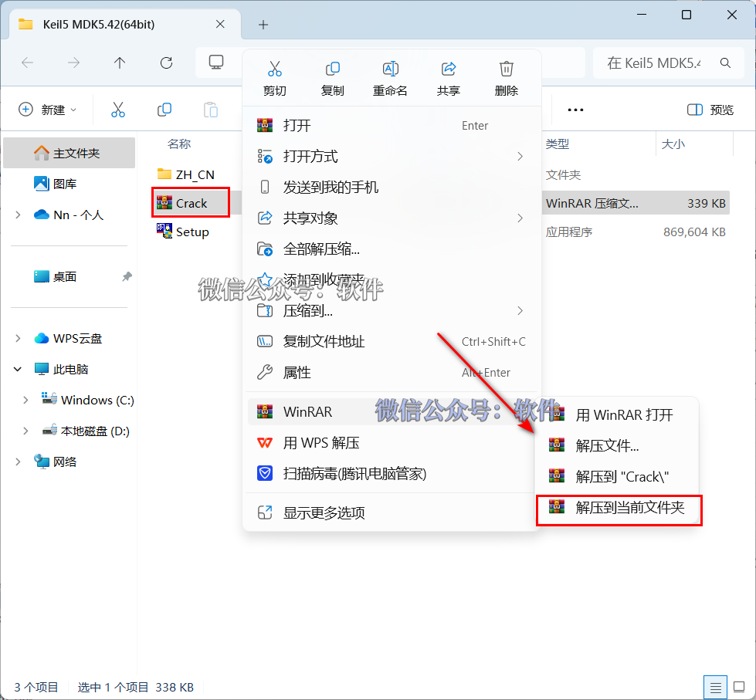This screenshot has width=756, height=700.
Task: Click the This PC monitor icon in address bar
Action: 216,63
